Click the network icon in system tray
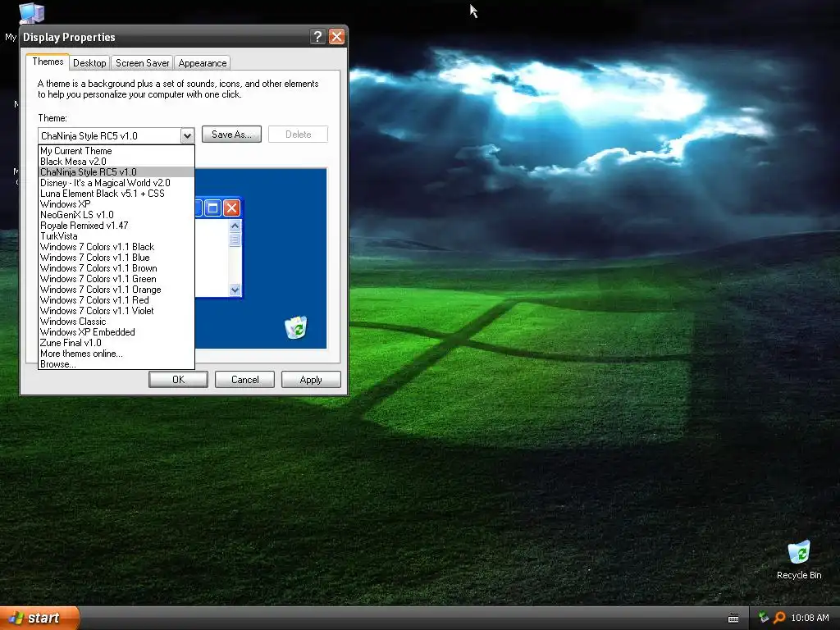840x630 pixels. [764, 618]
